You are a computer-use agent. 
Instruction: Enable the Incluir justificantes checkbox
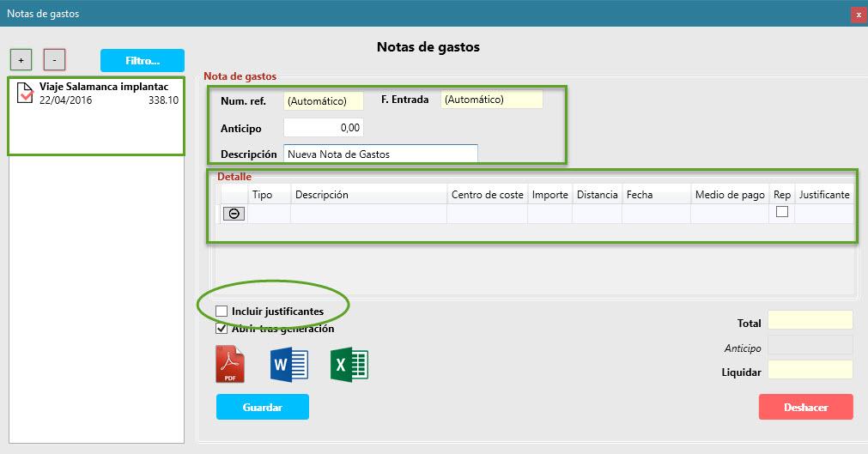pos(222,312)
